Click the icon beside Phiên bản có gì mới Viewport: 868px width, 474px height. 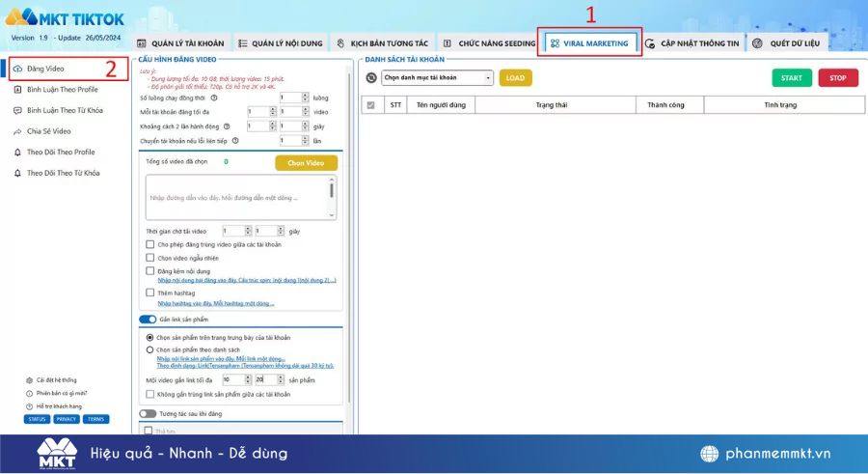point(29,393)
